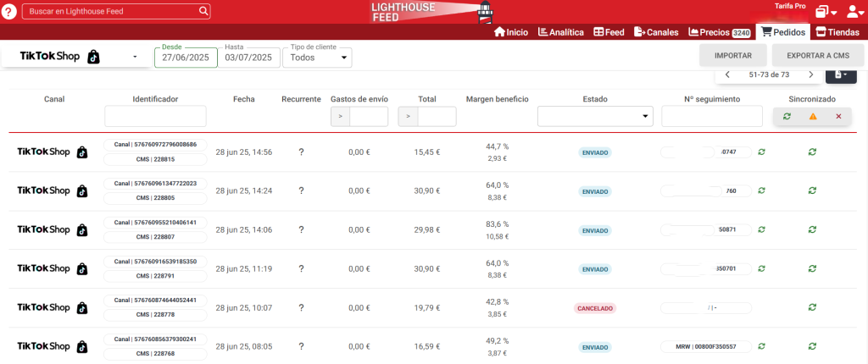
Task: Filter by sync error red cross
Action: 838,116
